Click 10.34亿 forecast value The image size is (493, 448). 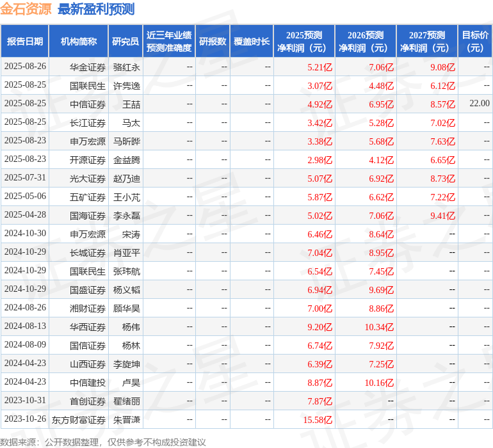point(379,327)
